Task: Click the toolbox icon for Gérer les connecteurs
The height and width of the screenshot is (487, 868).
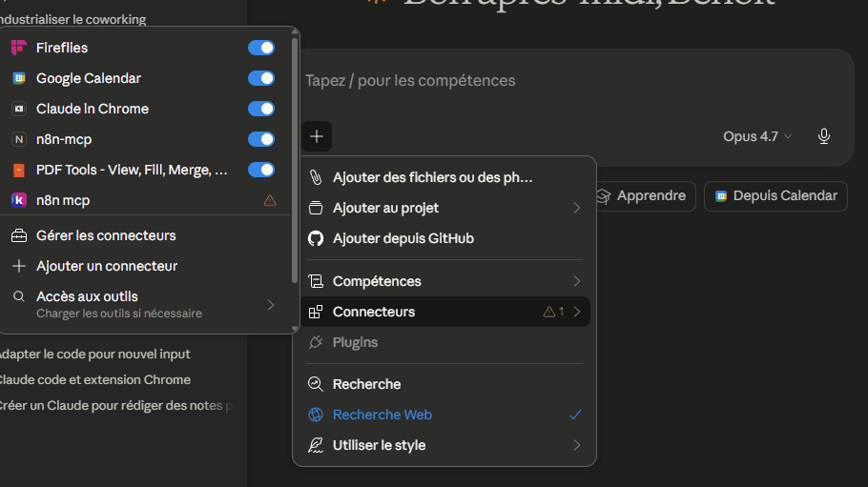Action: pos(19,235)
